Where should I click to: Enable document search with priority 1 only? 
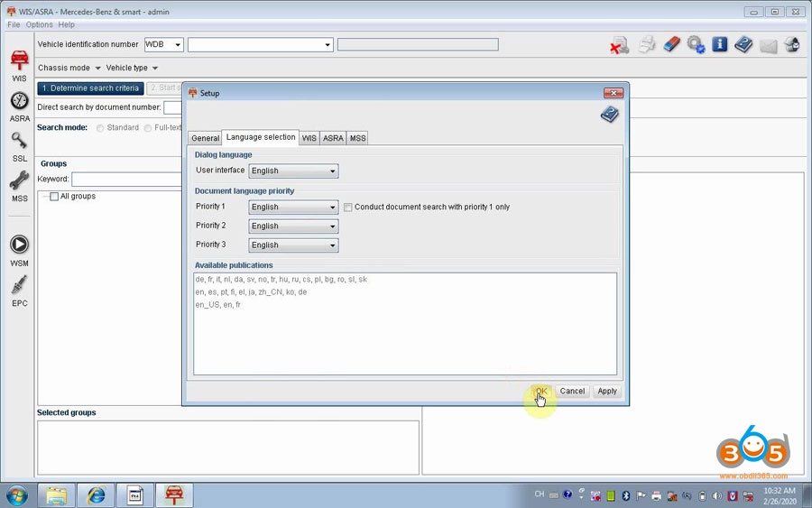tap(348, 208)
